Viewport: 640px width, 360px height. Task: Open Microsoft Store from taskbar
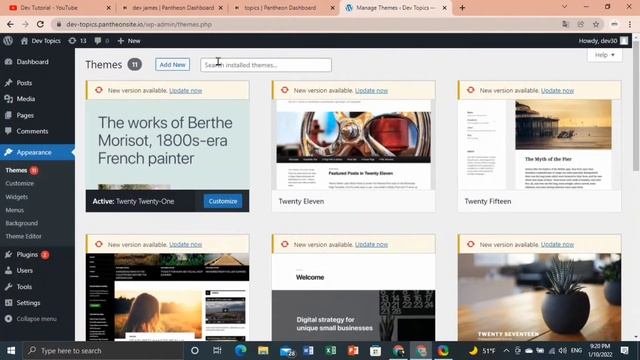pyautogui.click(x=376, y=351)
